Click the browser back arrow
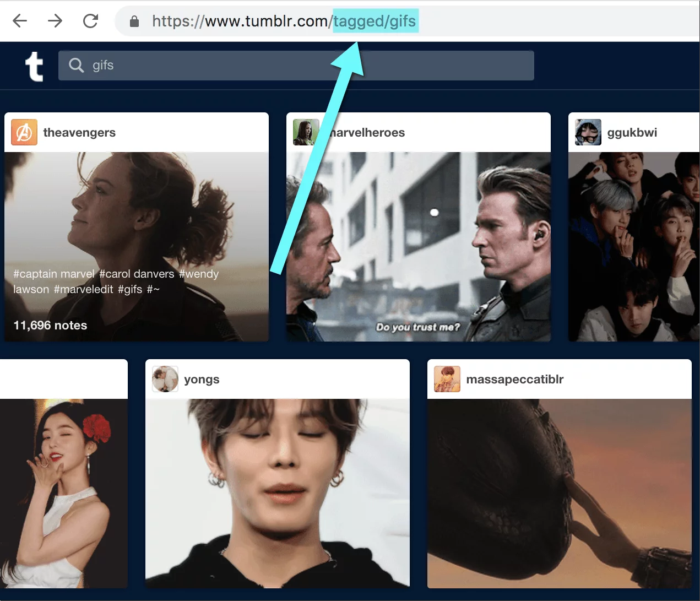Image resolution: width=700 pixels, height=601 pixels. [x=20, y=20]
